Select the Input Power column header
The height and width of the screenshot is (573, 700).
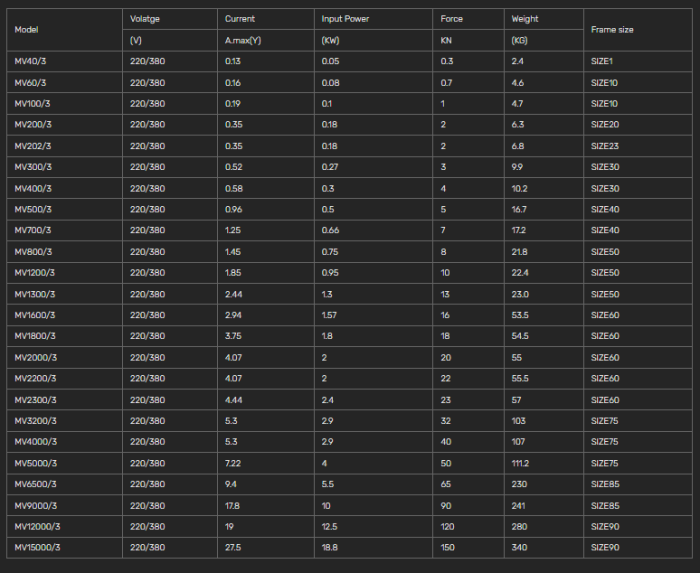coord(345,19)
